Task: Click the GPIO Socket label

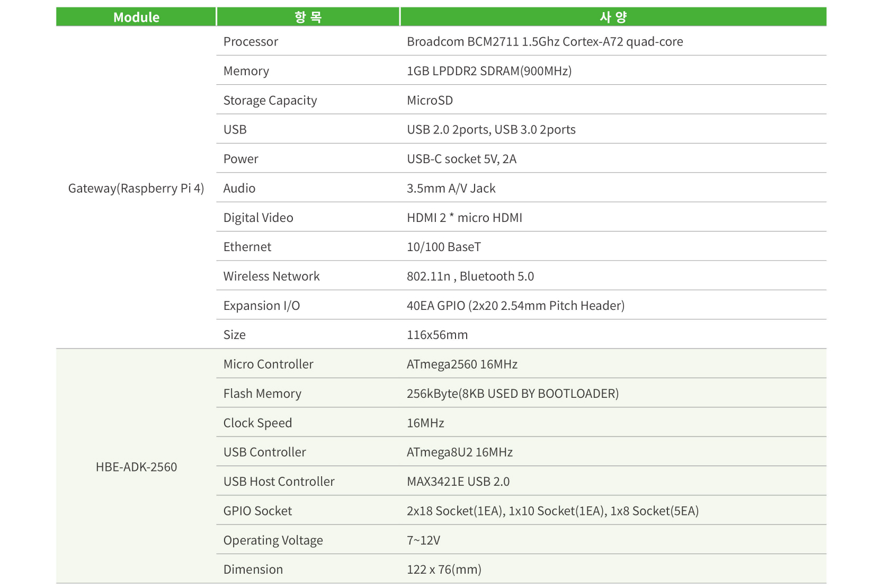Action: click(257, 511)
